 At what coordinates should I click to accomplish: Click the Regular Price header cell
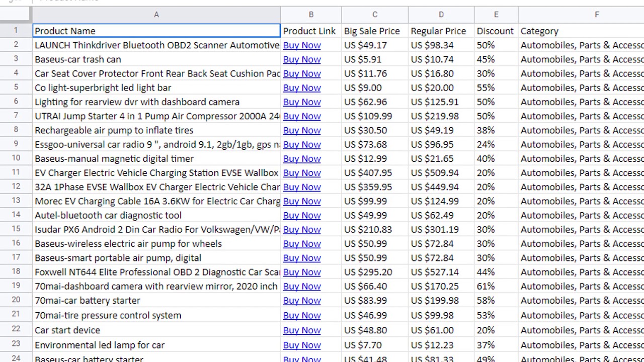441,31
